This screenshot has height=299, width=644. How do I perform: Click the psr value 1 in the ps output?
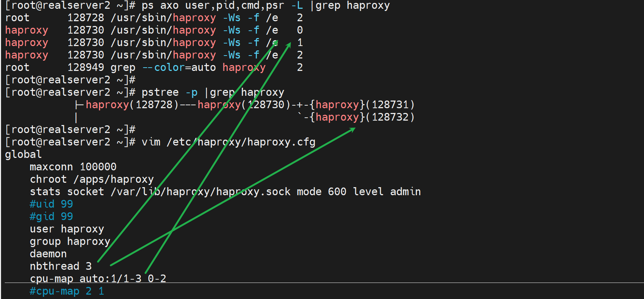tap(300, 43)
